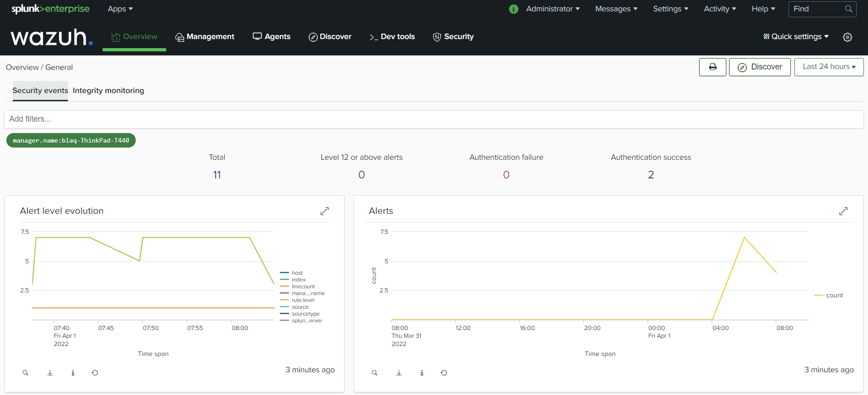Toggle the count series in Alerts legend
The image size is (868, 395).
coord(829,296)
